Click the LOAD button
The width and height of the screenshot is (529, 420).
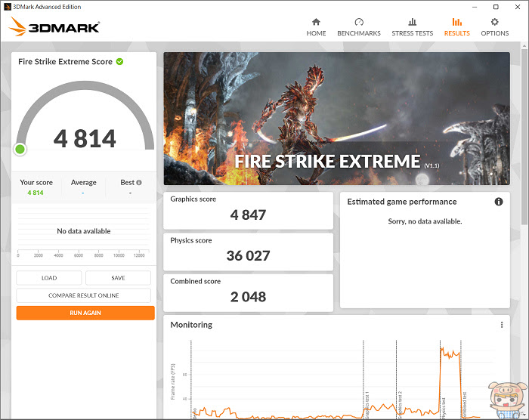[x=49, y=278]
